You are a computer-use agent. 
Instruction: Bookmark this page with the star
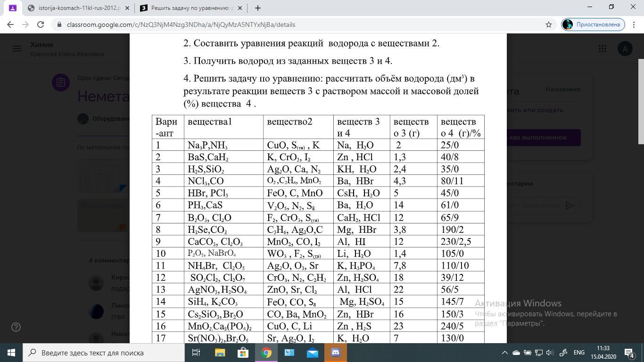coord(548,25)
